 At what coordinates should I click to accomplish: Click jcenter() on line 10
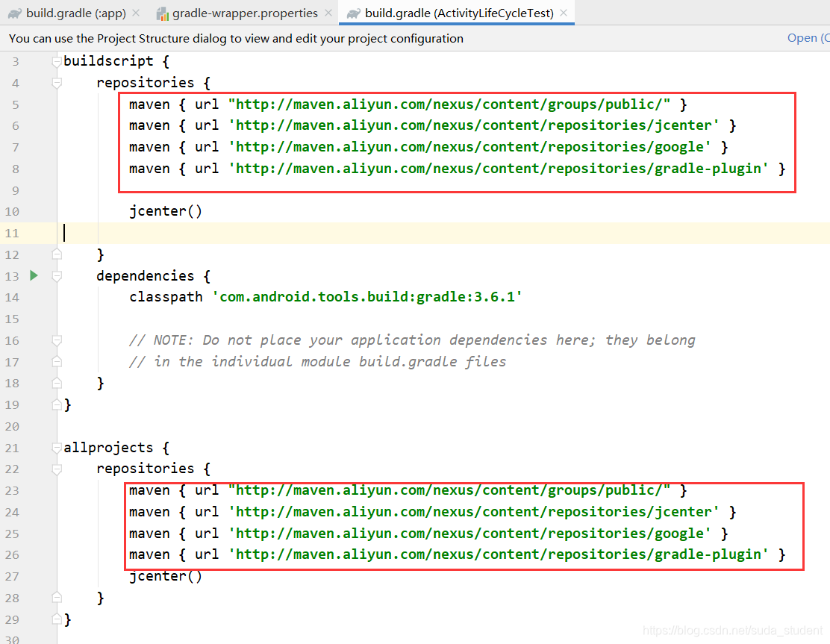click(x=166, y=211)
